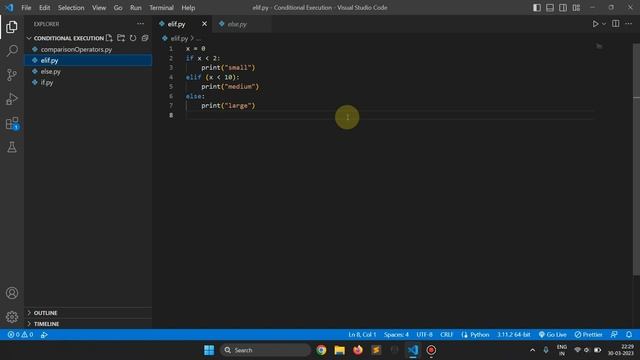Open the Extensions view
640x360 pixels.
click(x=12, y=123)
